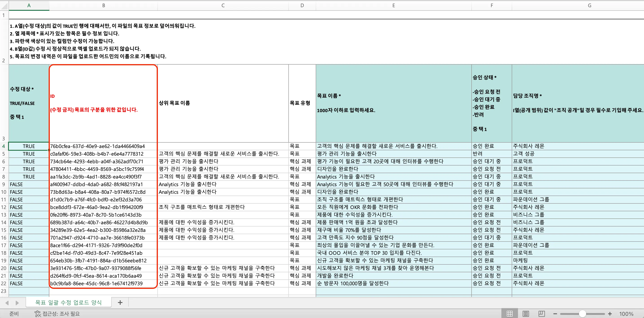Select column C header
The width and height of the screenshot is (644, 318).
(223, 6)
